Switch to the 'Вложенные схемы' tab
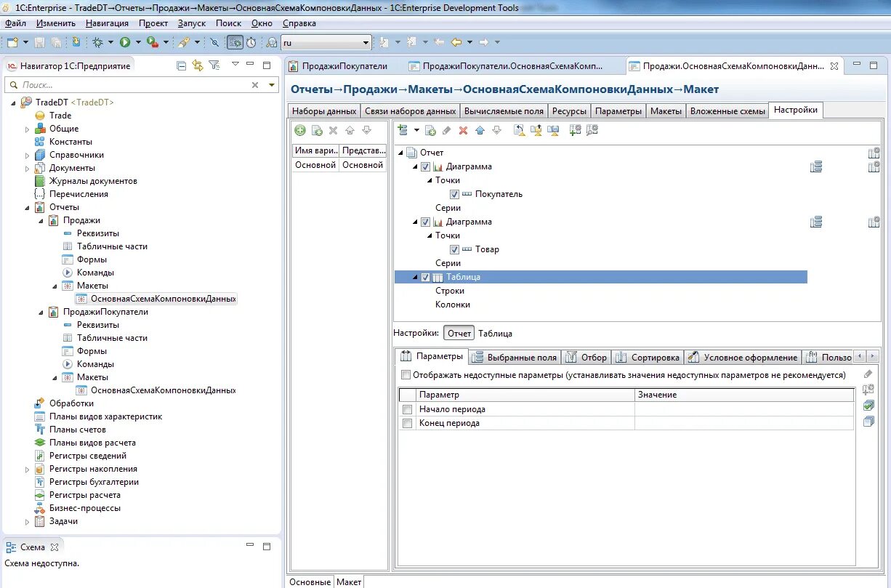The width and height of the screenshot is (891, 588). (727, 111)
